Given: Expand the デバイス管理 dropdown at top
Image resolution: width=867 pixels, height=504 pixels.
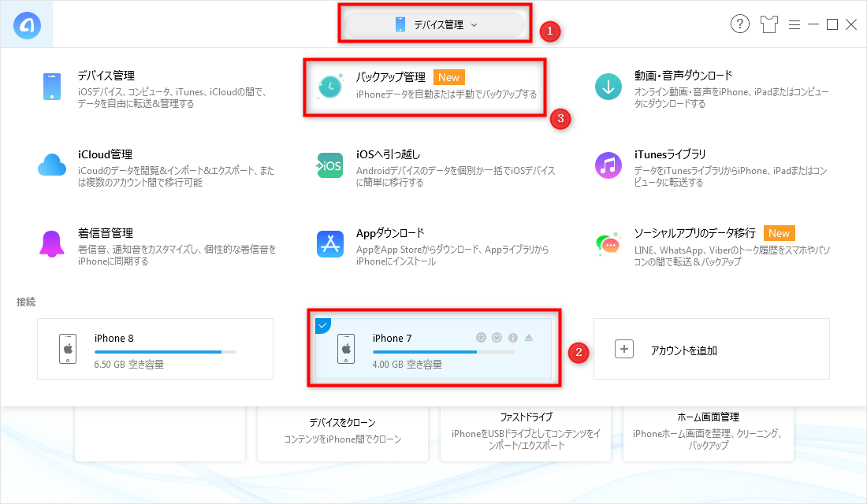Looking at the screenshot, I should 434,25.
